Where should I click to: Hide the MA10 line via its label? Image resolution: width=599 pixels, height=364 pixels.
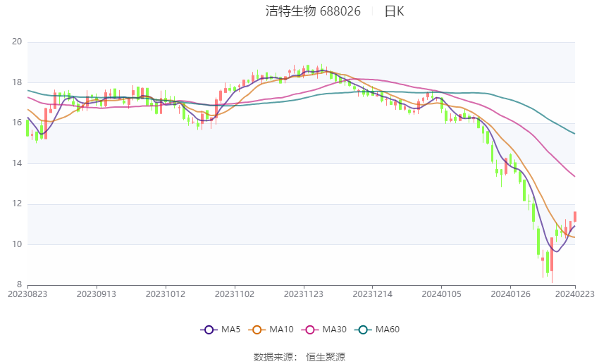281,330
